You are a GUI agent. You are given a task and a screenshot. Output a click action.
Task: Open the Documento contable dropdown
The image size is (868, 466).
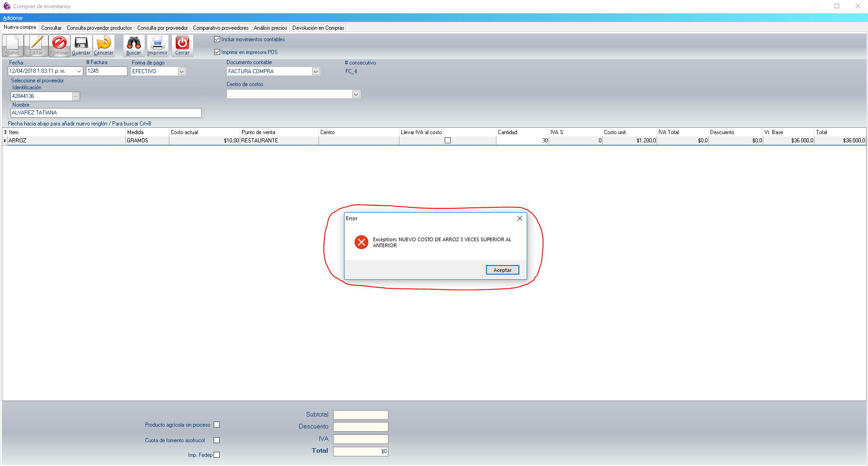(316, 71)
